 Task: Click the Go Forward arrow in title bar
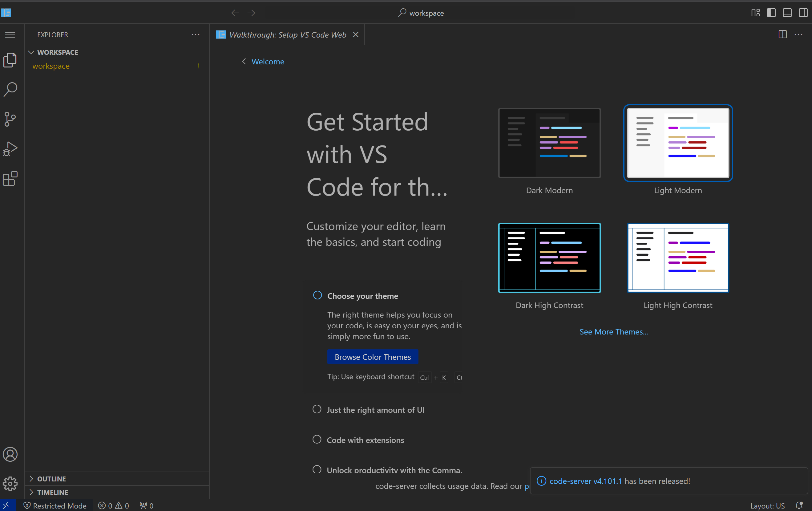point(251,13)
